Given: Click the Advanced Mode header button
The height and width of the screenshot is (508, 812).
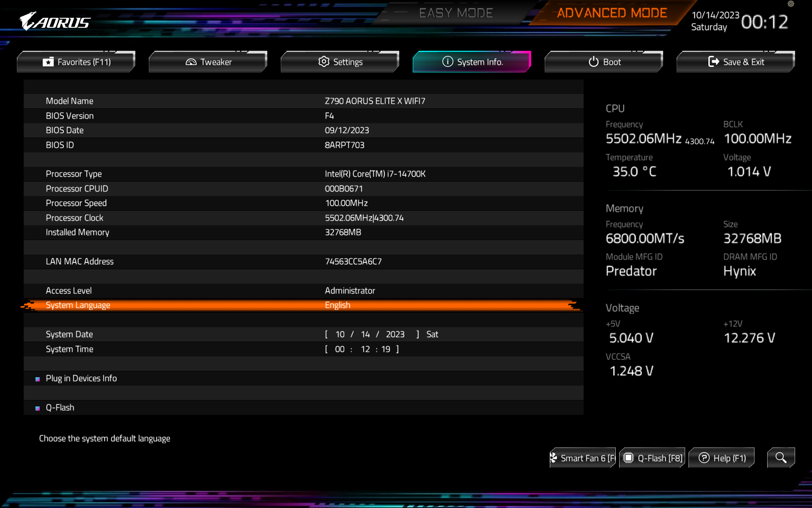Looking at the screenshot, I should tap(612, 13).
